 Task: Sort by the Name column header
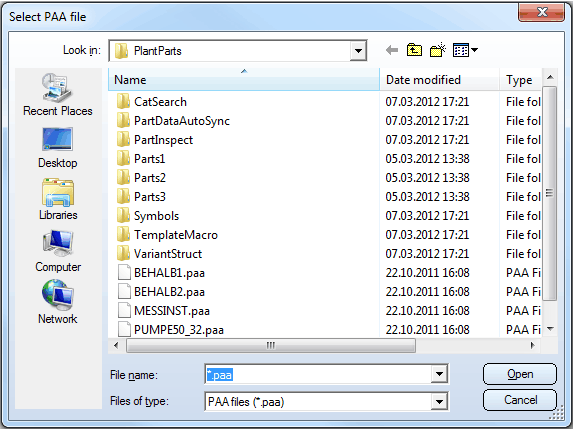[x=244, y=80]
